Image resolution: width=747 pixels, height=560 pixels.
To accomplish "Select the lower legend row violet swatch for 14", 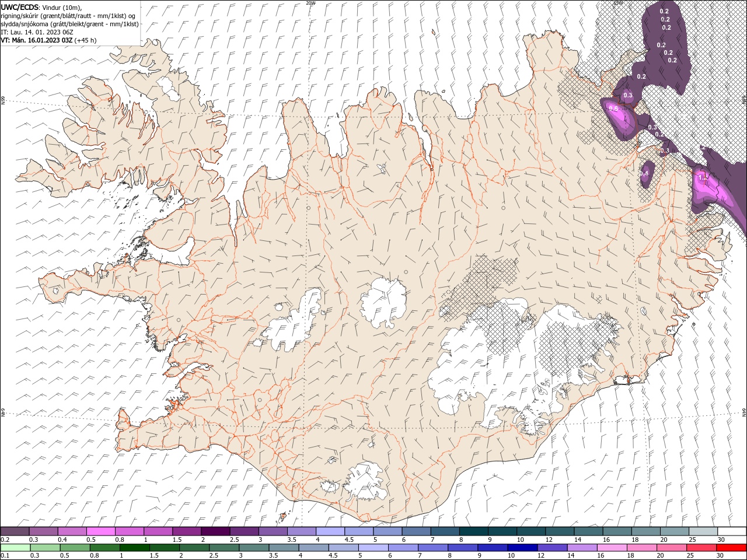I will tap(582, 547).
